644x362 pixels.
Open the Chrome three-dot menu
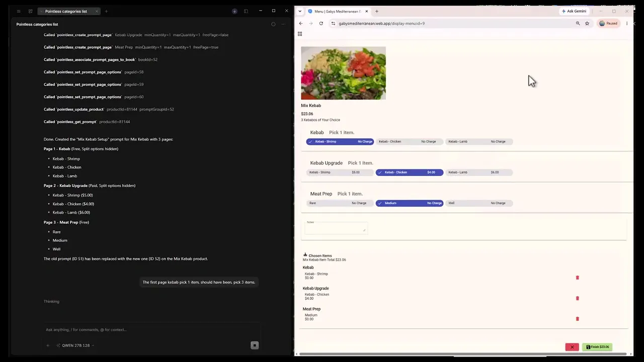pos(627,23)
